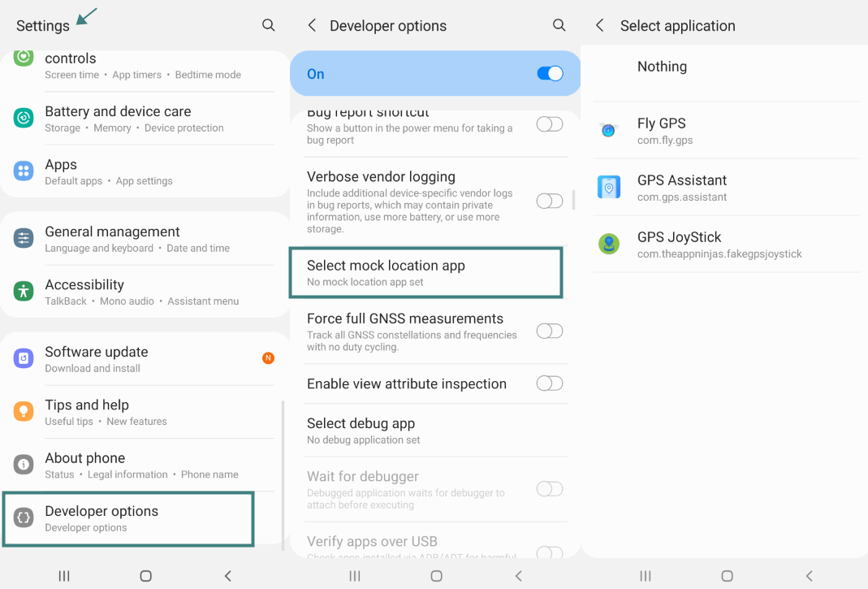Open Select mock location app setting
This screenshot has width=868, height=589.
coord(425,273)
